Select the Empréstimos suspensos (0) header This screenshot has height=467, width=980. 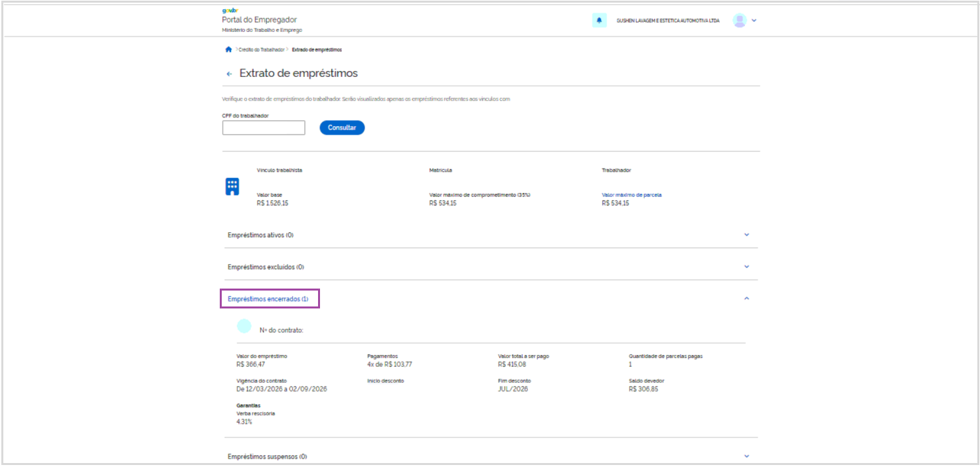click(x=267, y=457)
